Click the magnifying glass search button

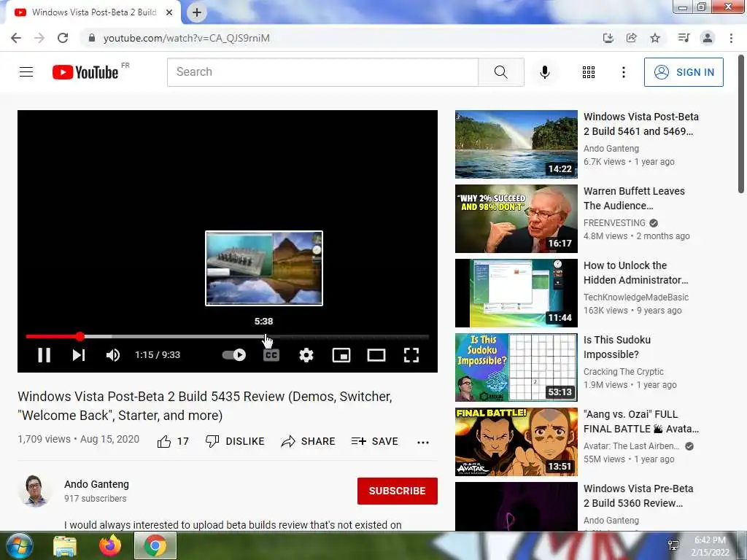click(500, 72)
